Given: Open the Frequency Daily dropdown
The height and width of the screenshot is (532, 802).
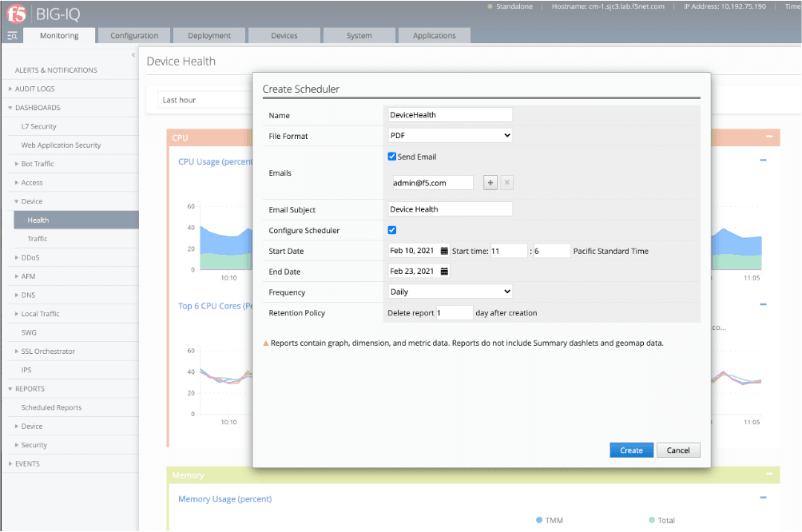Looking at the screenshot, I should (x=450, y=292).
